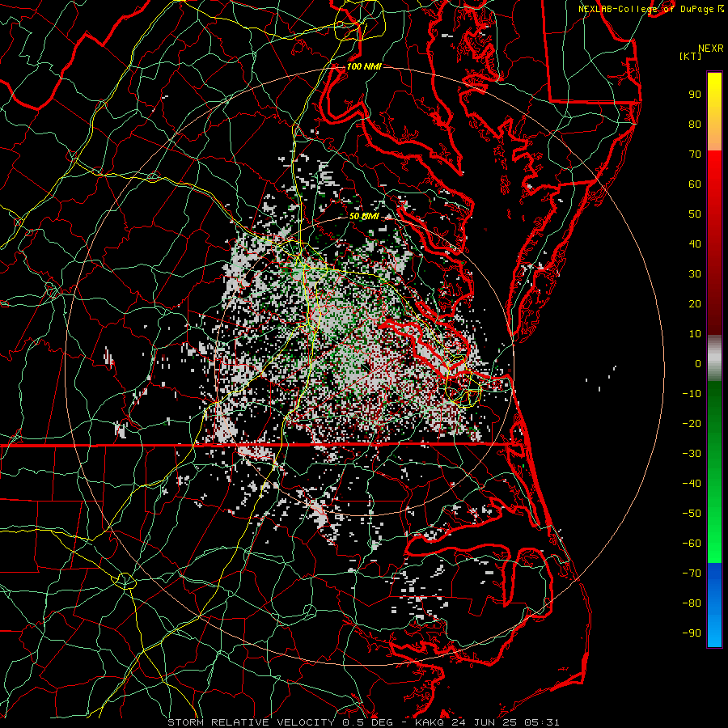Click the 50 NMI range ring label

364,216
